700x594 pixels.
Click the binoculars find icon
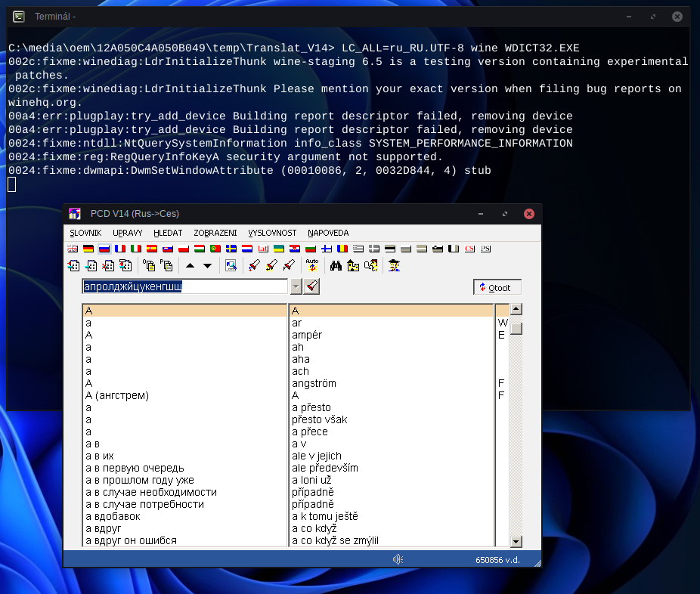[x=336, y=266]
